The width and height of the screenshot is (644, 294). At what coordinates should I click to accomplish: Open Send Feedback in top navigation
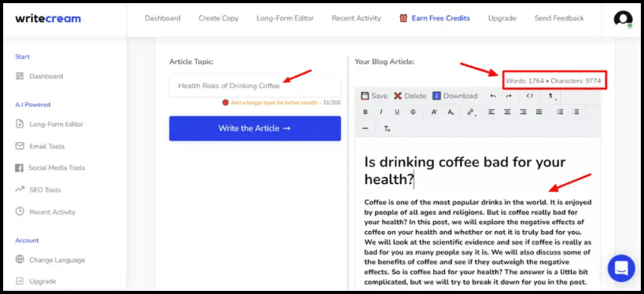[559, 18]
